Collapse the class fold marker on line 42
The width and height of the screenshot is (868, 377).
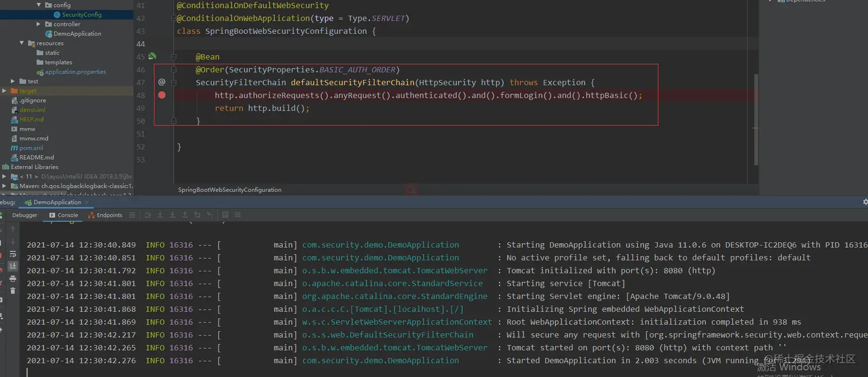coord(173,18)
